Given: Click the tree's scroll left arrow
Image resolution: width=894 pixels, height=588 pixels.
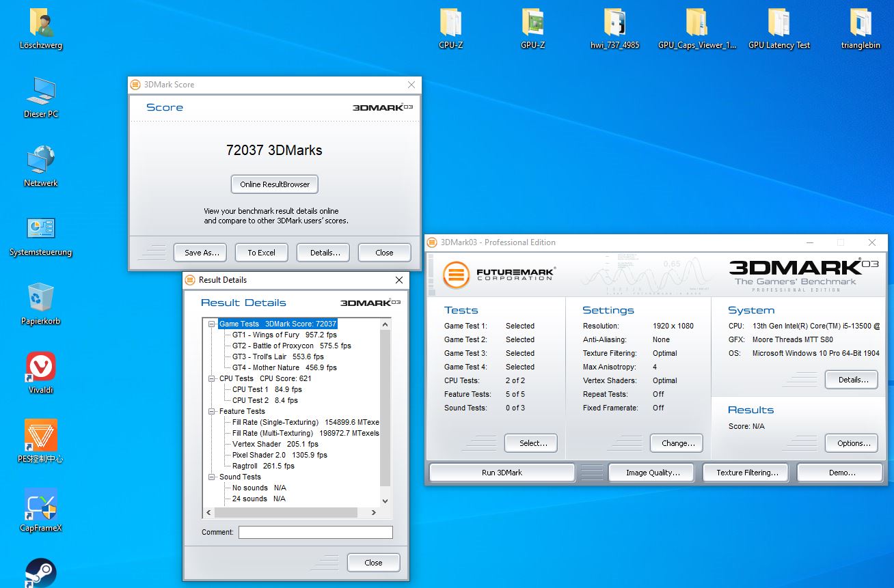Looking at the screenshot, I should tap(208, 512).
